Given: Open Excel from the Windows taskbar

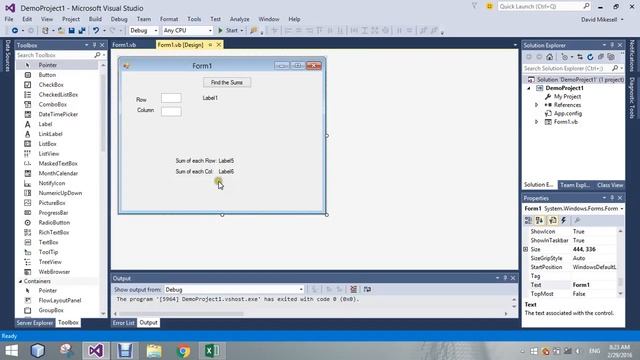Looking at the screenshot, I should (212, 351).
